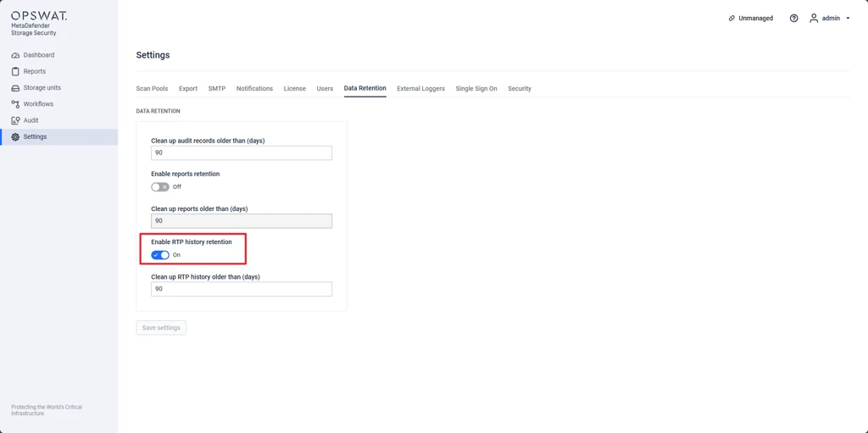Click the Settings page heading
This screenshot has width=868, height=433.
point(153,55)
